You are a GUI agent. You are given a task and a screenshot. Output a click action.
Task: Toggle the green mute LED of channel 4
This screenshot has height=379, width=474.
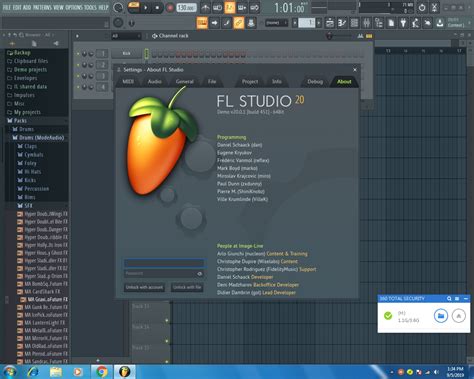(x=78, y=87)
